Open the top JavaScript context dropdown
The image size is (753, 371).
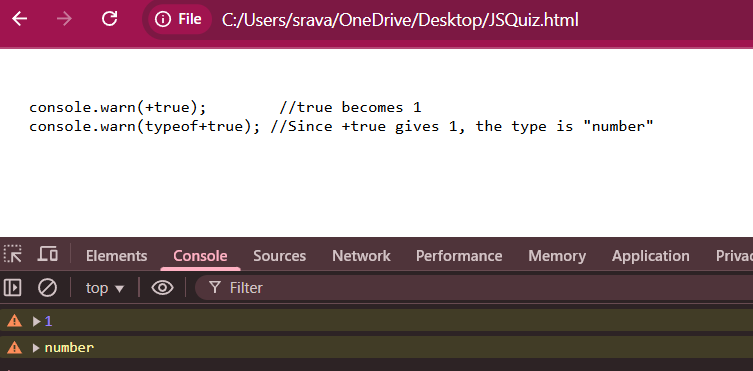pos(105,288)
